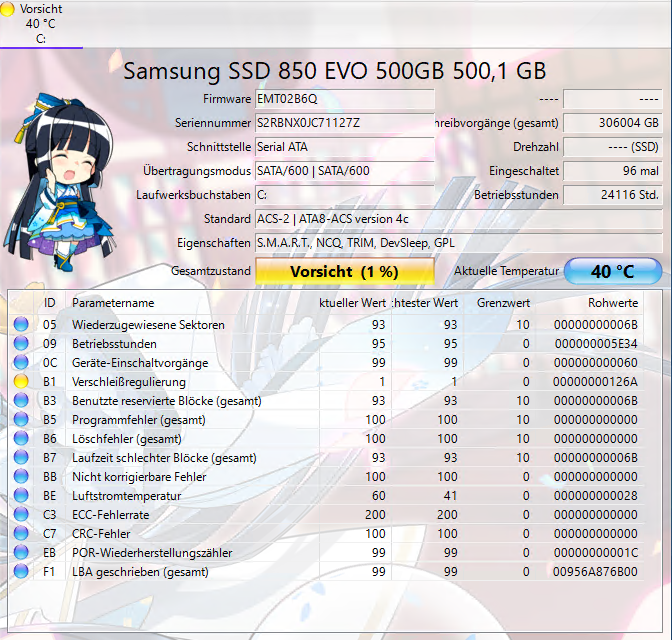
Task: Click raw value 00000000001C
Action: click(596, 553)
